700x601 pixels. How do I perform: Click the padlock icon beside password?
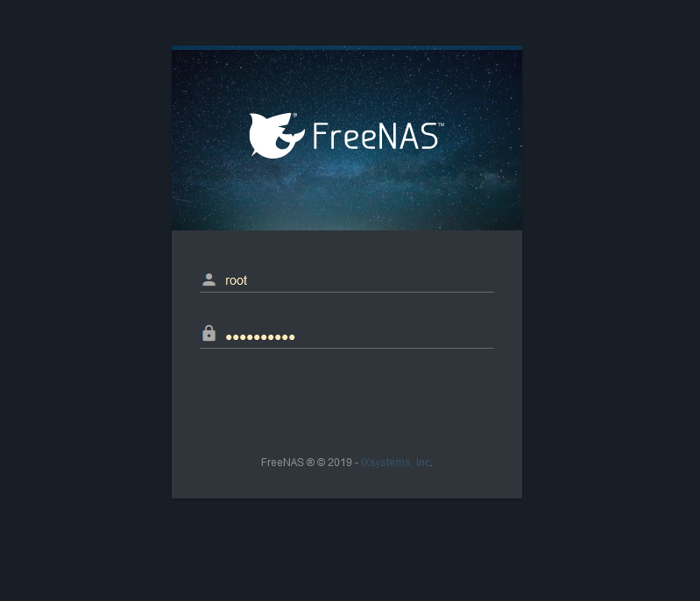[209, 334]
